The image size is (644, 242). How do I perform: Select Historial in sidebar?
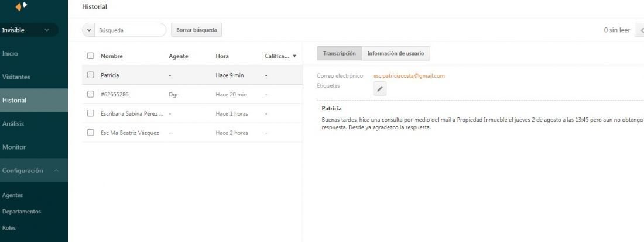coord(34,100)
